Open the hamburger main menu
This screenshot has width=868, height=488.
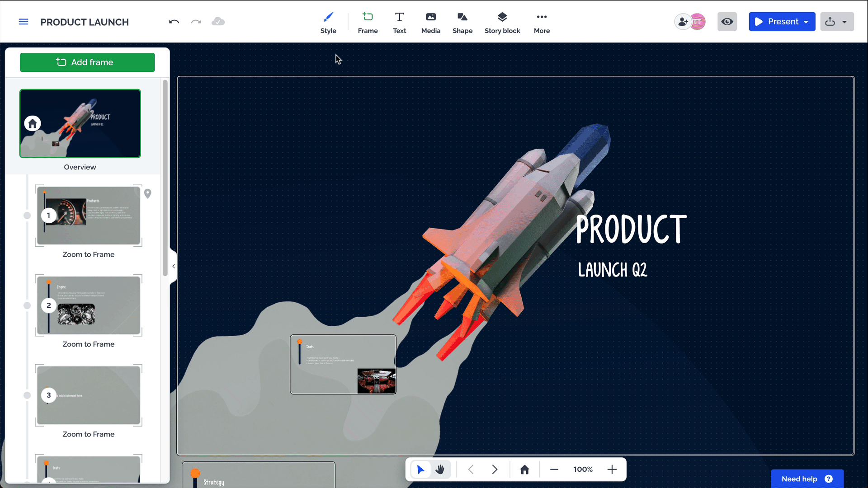point(24,21)
